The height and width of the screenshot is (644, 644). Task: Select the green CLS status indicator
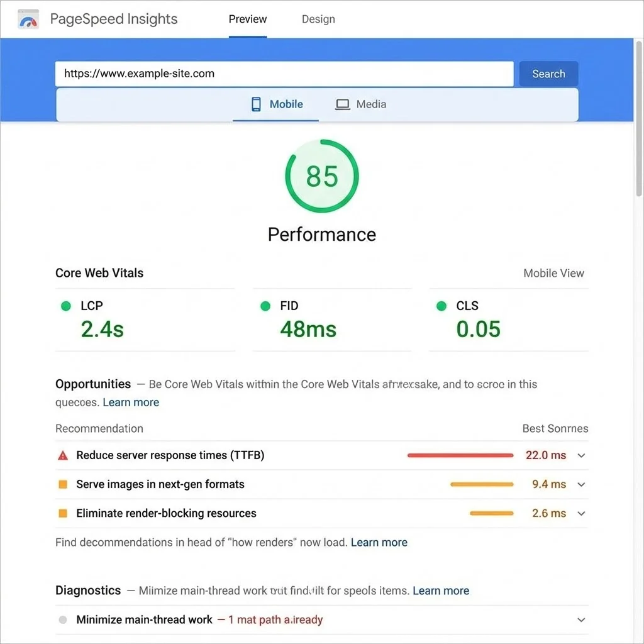441,306
